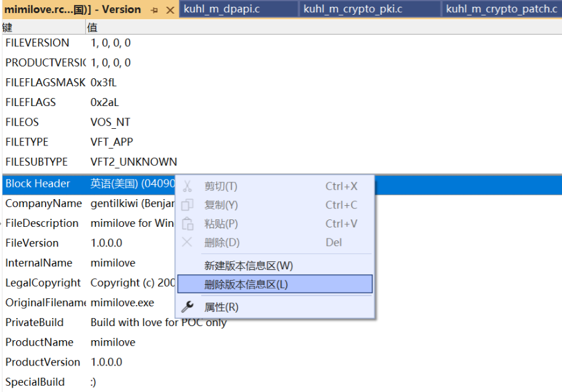Screen dimensions: 562x392
Task: Select the SpecialBuild row key
Action: click(35, 382)
